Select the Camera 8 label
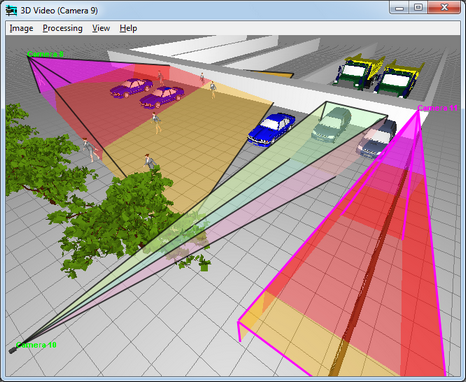 click(45, 54)
